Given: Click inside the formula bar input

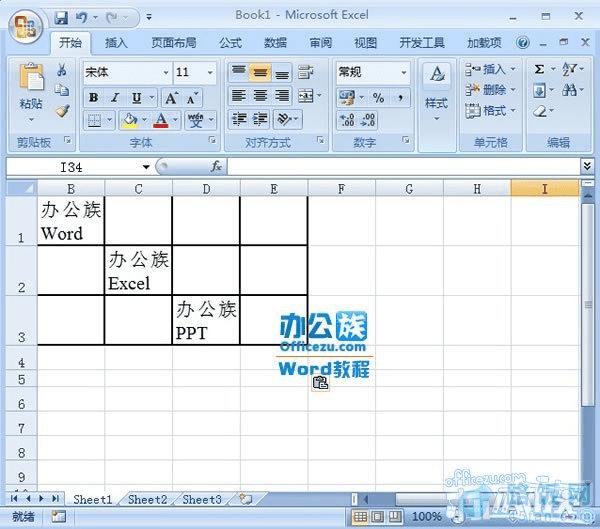Looking at the screenshot, I should pos(404,167).
